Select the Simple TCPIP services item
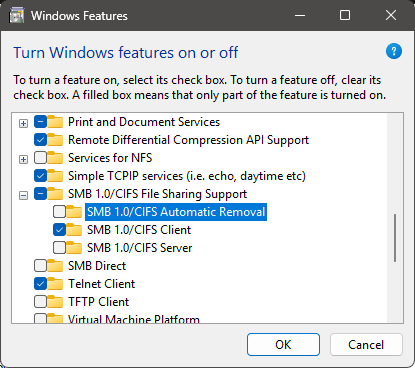 click(x=187, y=176)
